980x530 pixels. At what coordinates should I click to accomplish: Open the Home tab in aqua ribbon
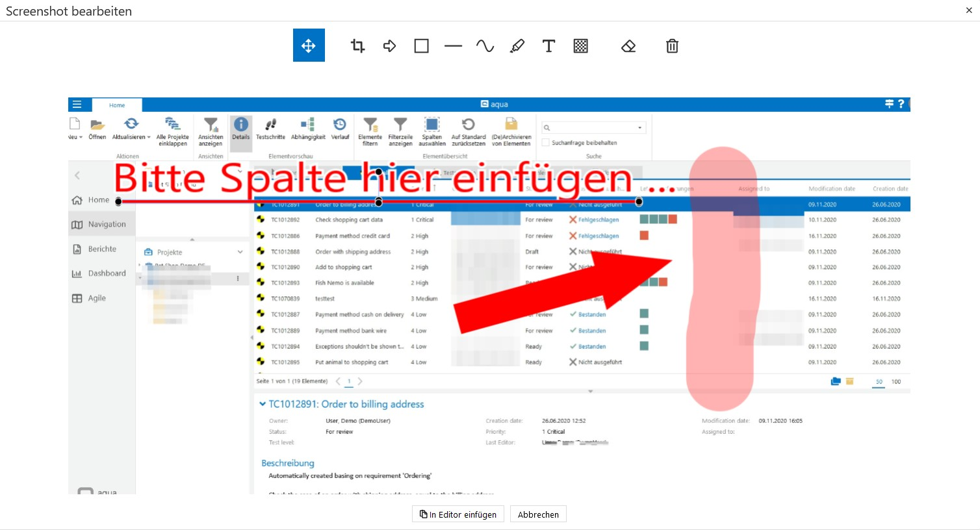117,105
